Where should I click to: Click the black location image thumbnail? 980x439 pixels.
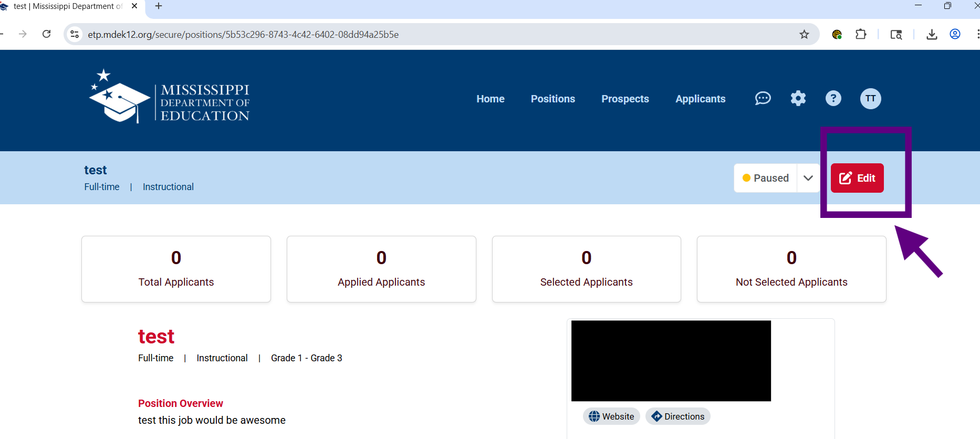point(671,361)
